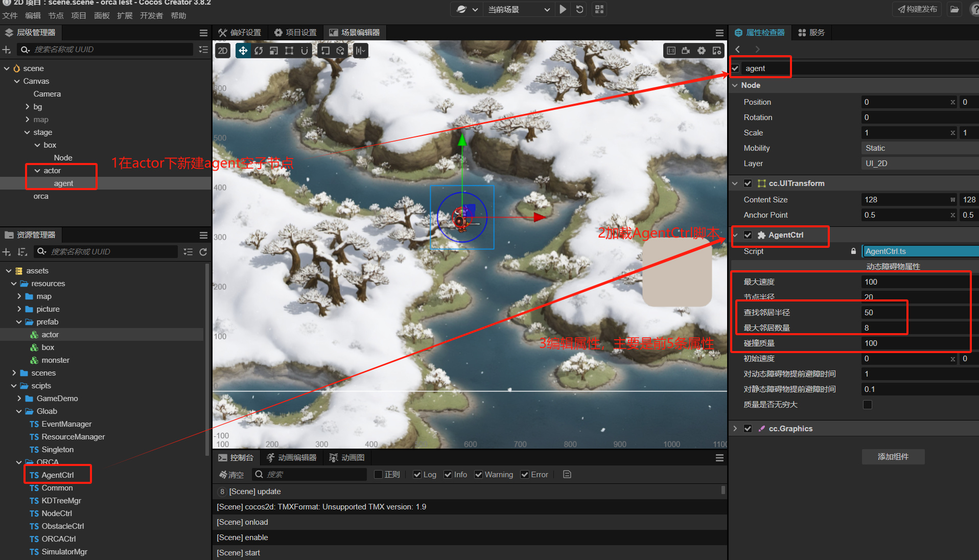Viewport: 979px width, 560px height.
Task: Click the assets sort icon
Action: tap(22, 252)
